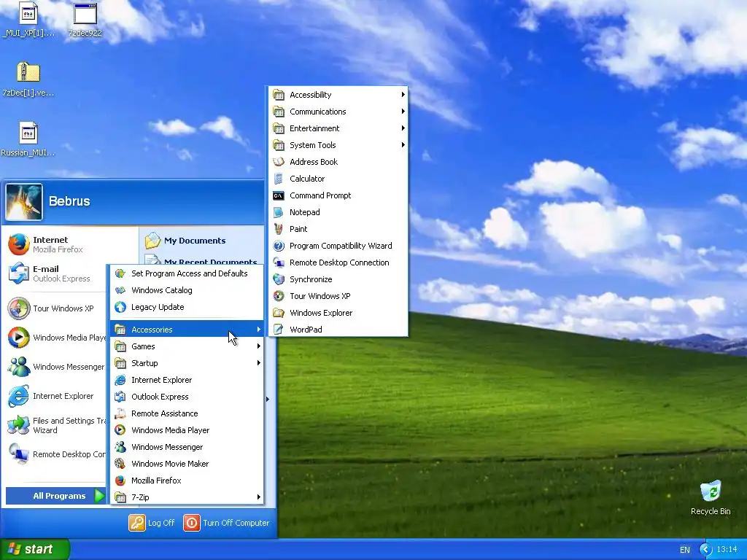Select the System Tools menu entry

(338, 145)
